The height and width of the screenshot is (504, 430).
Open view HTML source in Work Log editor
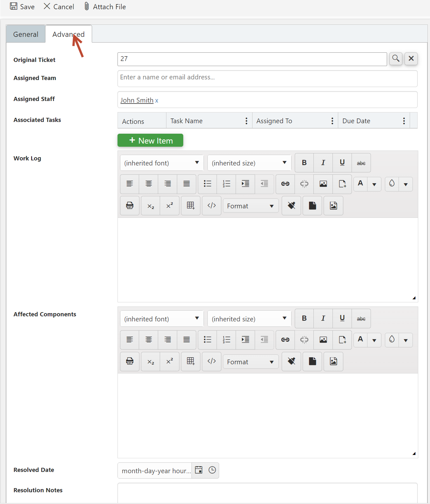pyautogui.click(x=212, y=206)
